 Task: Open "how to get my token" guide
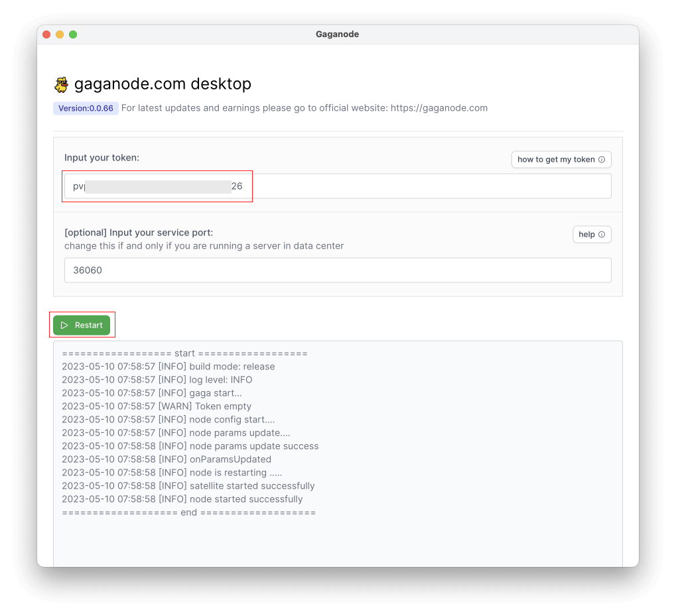tap(561, 160)
